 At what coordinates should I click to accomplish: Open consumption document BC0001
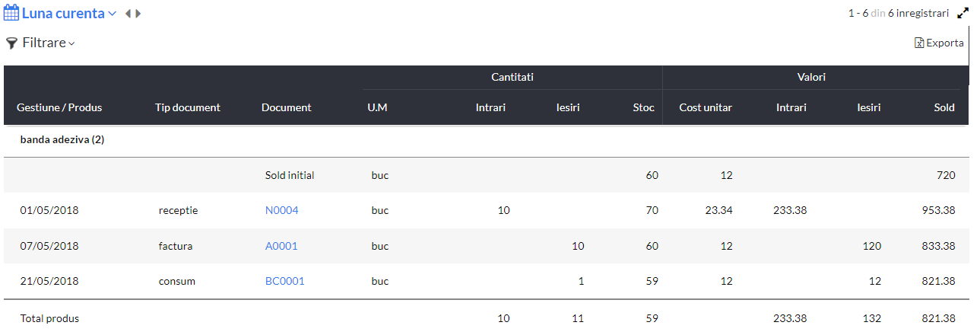(284, 281)
